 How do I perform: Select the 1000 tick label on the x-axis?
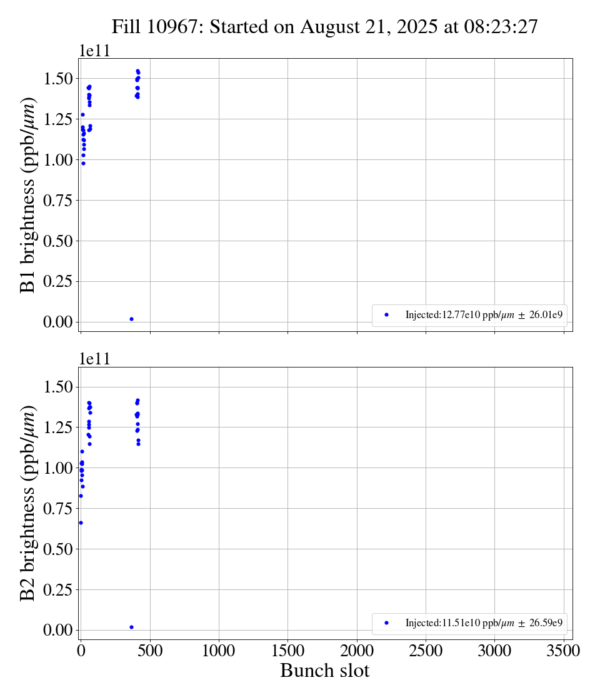219,650
